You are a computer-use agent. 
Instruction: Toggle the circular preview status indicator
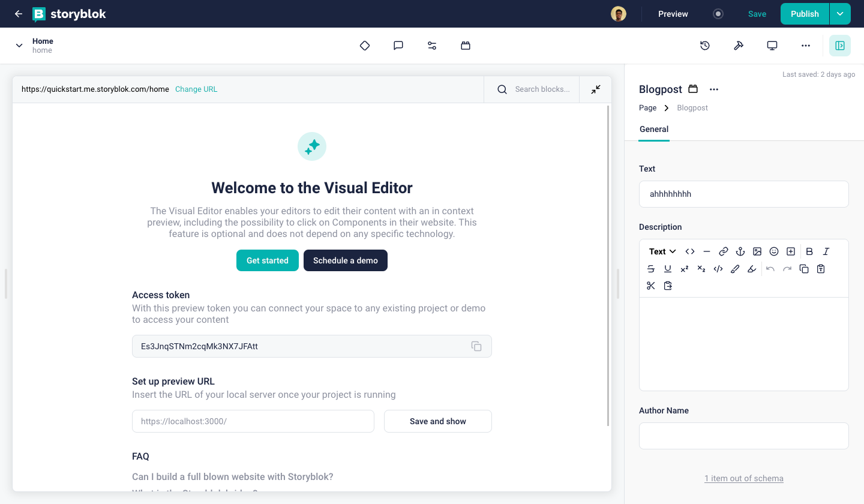coord(718,14)
